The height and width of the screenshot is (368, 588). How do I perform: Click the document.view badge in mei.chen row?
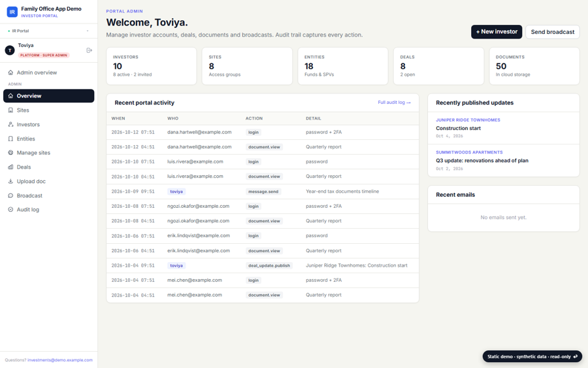coord(264,295)
